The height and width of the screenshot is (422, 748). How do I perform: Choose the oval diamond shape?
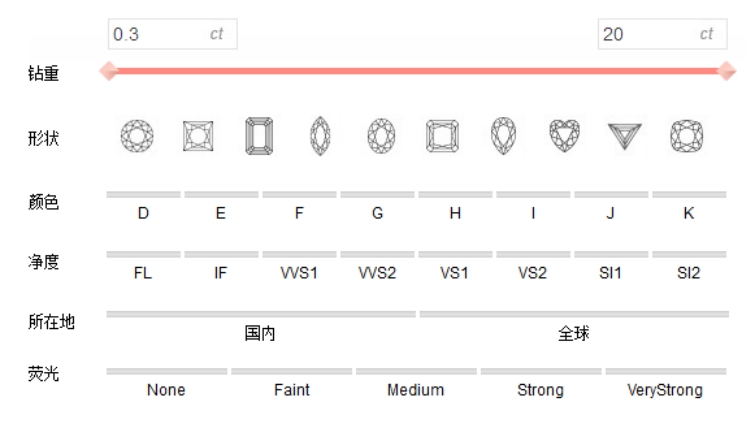coord(379,136)
